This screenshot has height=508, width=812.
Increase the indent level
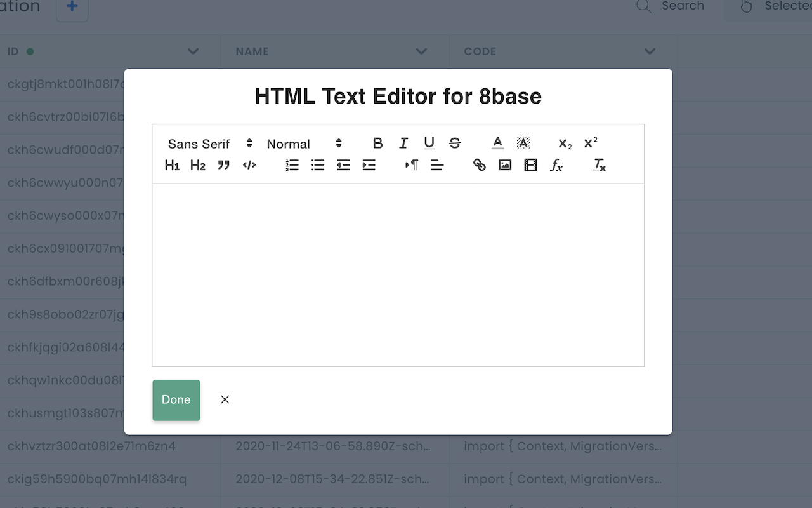[369, 165]
